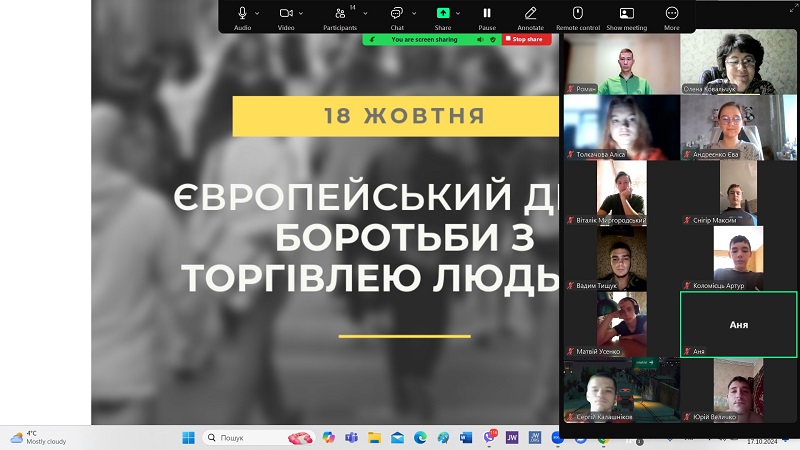The width and height of the screenshot is (800, 450).
Task: Mute the microphone with the Audio icon
Action: coord(242,13)
